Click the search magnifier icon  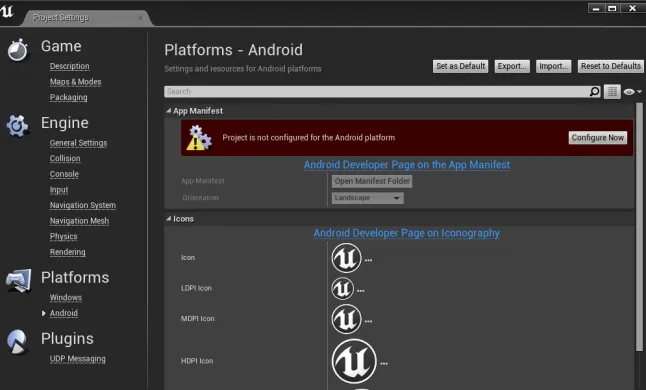click(594, 91)
